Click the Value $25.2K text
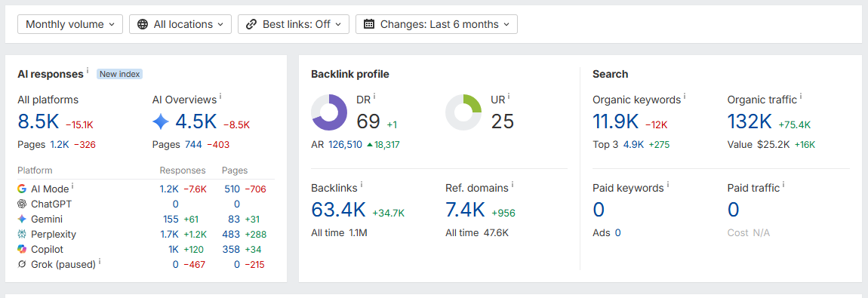Viewport: 868px width, 298px height. pos(759,145)
